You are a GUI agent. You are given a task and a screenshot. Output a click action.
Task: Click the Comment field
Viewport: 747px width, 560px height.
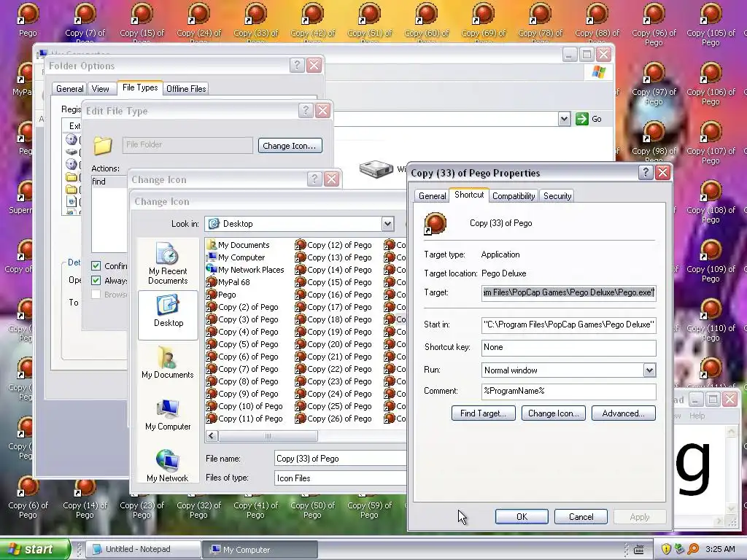[568, 391]
